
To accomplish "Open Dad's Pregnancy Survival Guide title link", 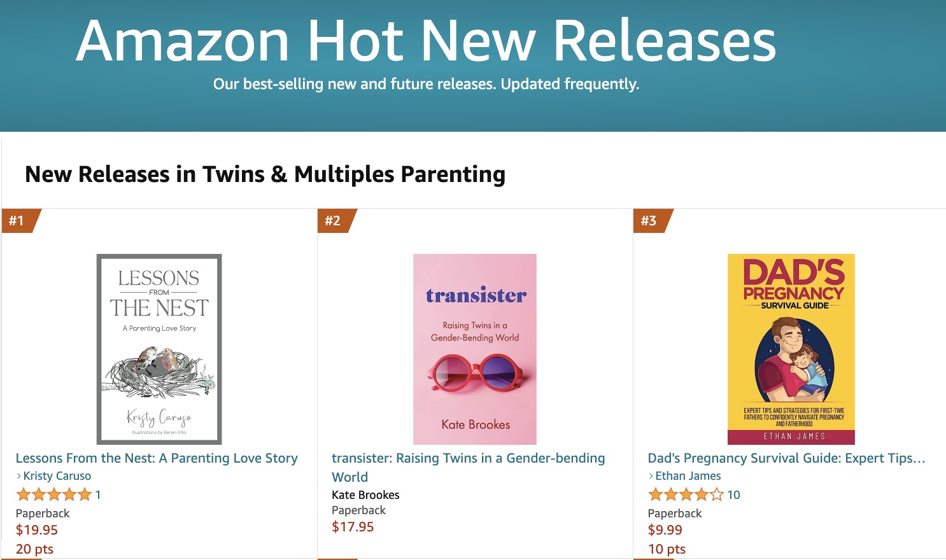I will [x=786, y=458].
